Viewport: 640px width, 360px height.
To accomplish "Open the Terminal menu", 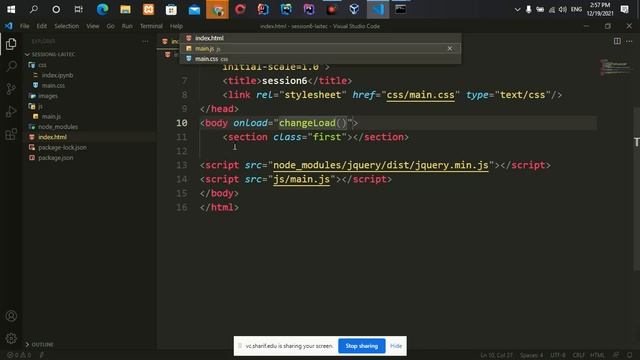I will (151, 26).
